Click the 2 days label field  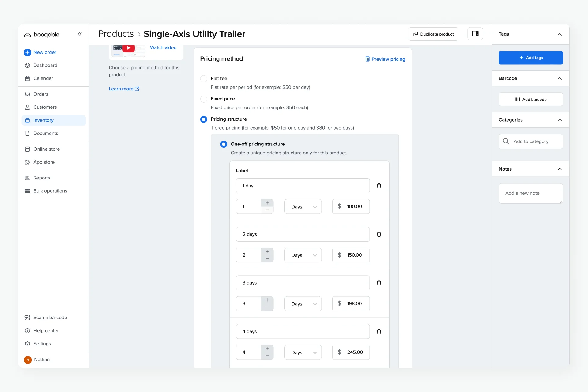point(303,234)
